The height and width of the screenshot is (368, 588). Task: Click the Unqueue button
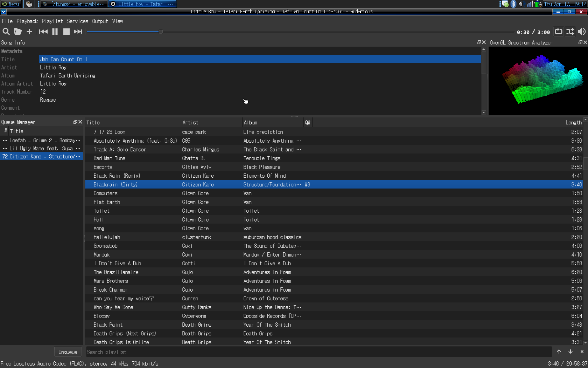pyautogui.click(x=68, y=352)
